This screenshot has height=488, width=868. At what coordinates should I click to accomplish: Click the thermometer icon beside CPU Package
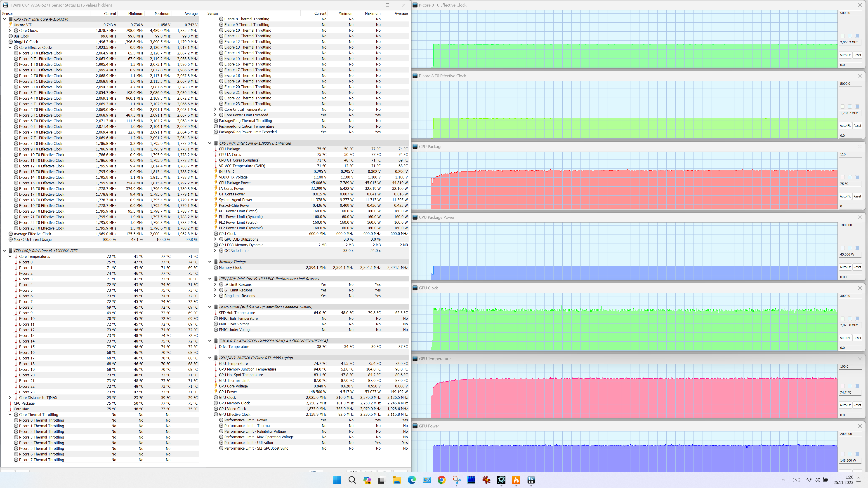click(x=216, y=149)
